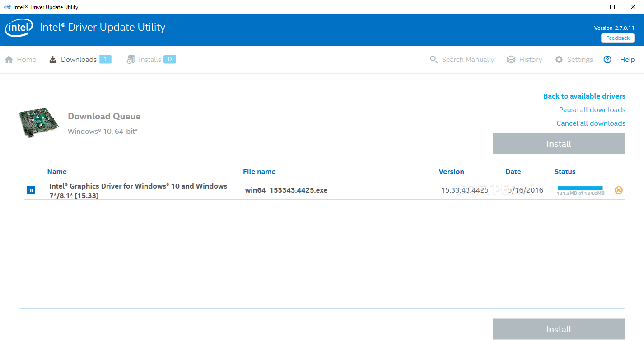Screen dimensions: 644x340
Task: Open the Downloads tab
Action: coord(79,60)
